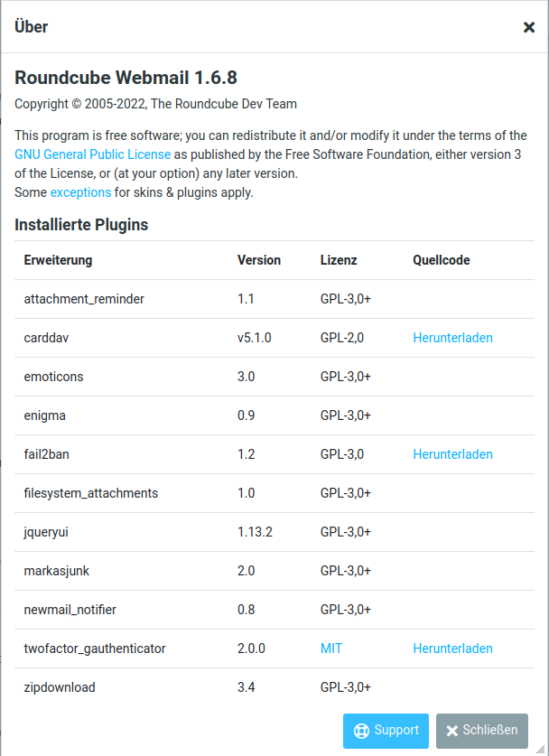549x756 pixels.
Task: Select the attachment_reminder plugin row
Action: tap(274, 299)
